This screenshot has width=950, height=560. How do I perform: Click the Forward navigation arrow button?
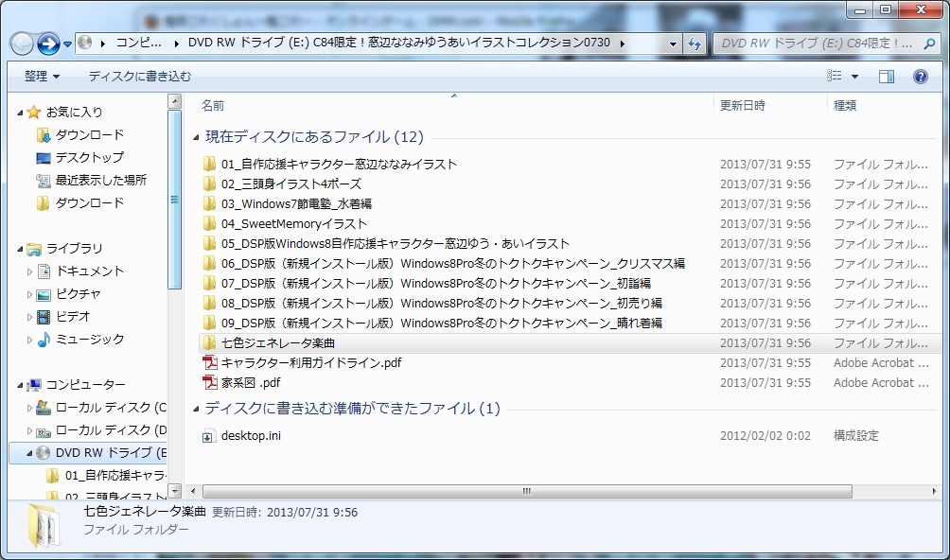click(x=48, y=44)
